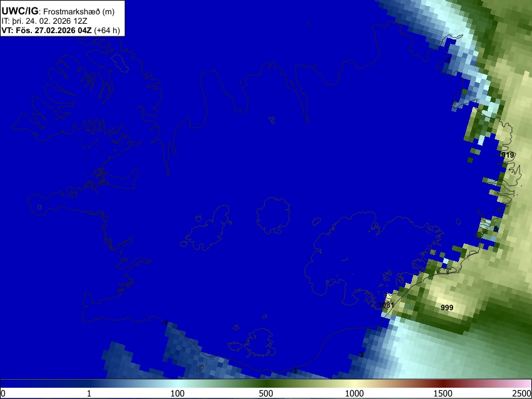The height and width of the screenshot is (399, 532).
Task: Click the 0 tick on the color scale
Action: coord(3,393)
